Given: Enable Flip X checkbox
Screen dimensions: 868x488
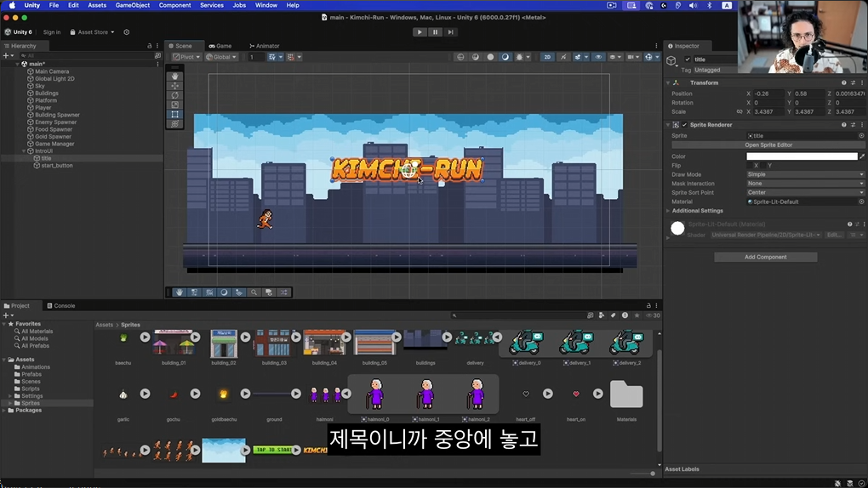Looking at the screenshot, I should click(x=749, y=166).
